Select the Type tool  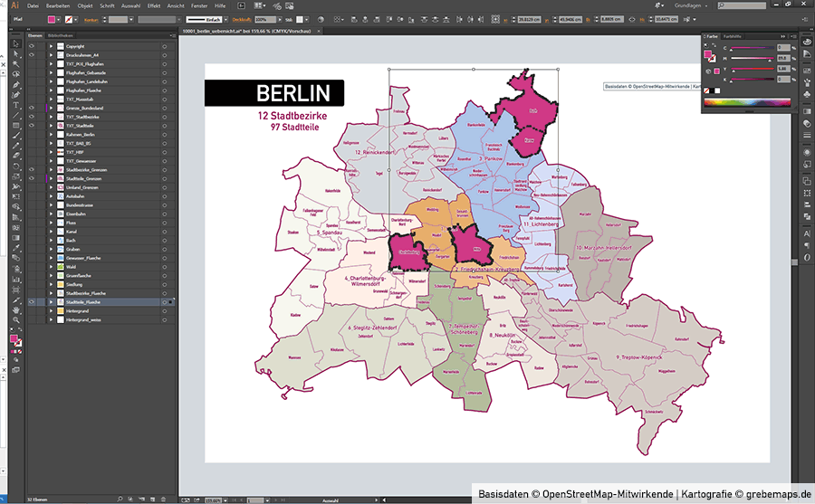[16, 105]
